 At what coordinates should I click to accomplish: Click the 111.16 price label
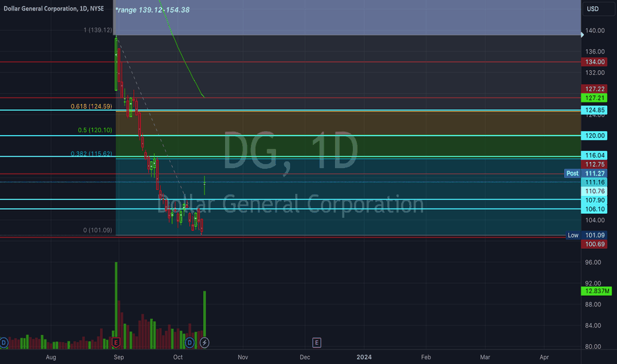coord(594,182)
